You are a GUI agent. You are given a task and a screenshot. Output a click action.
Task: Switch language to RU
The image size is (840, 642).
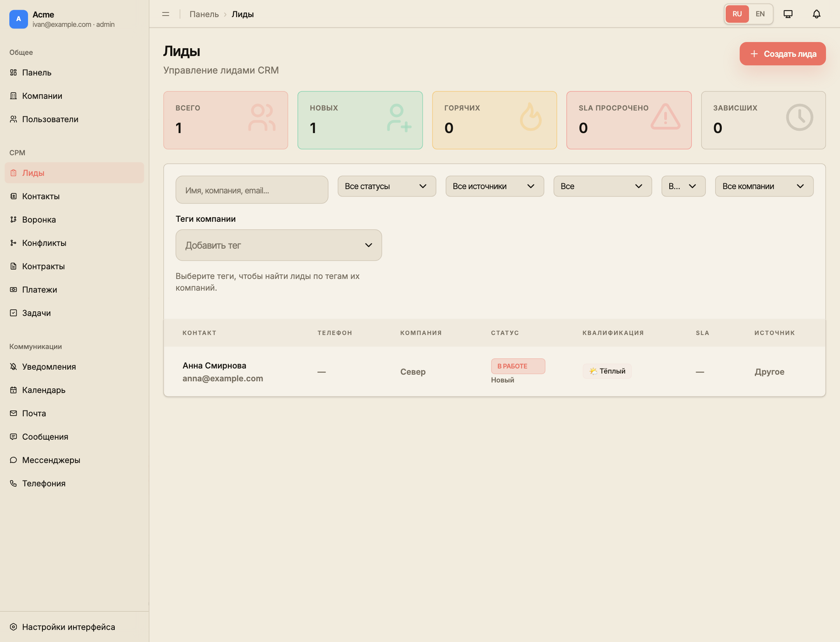click(x=737, y=14)
